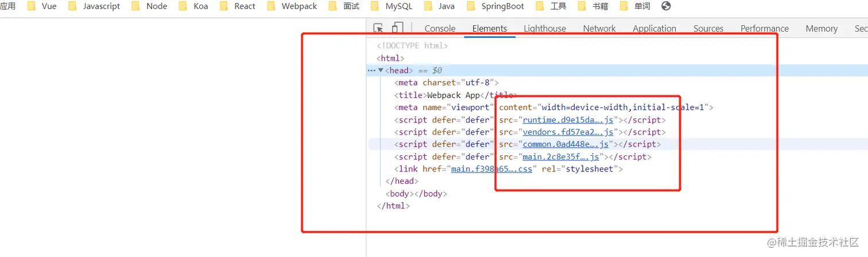Collapse the head node triangle
Image resolution: width=868 pixels, height=257 pixels.
(x=381, y=70)
